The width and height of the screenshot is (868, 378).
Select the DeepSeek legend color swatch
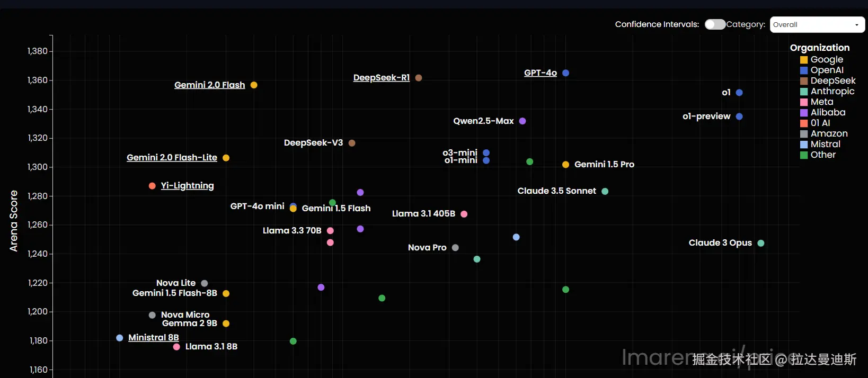(x=804, y=81)
